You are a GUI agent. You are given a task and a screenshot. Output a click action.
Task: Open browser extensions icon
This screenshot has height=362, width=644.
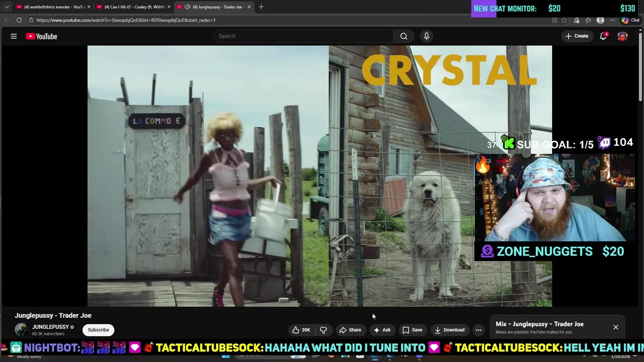[577, 20]
